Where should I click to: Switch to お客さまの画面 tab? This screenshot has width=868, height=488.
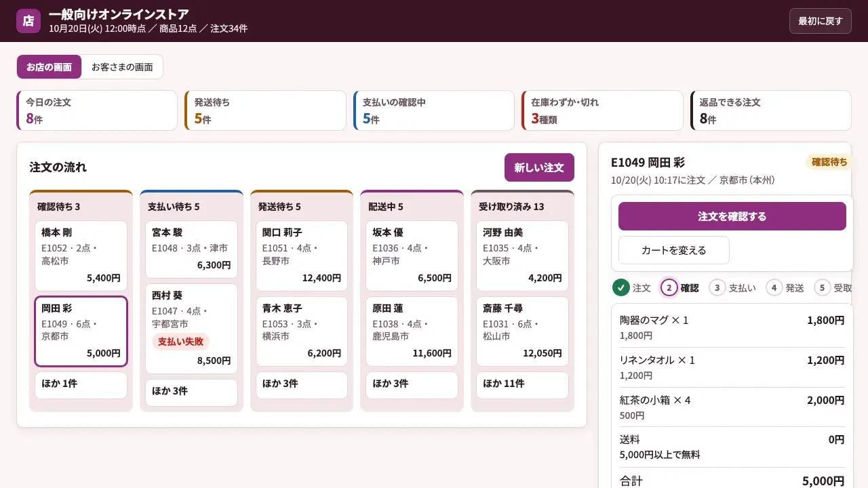coord(122,67)
